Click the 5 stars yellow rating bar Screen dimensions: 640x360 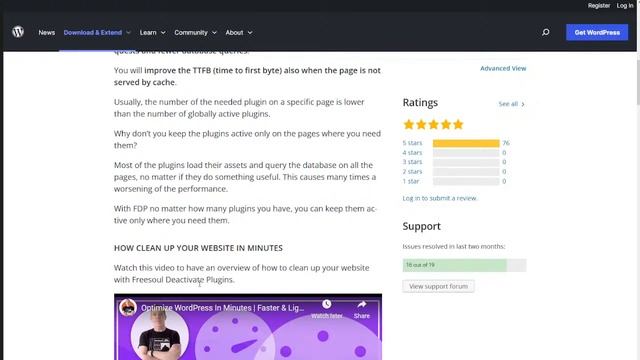pyautogui.click(x=466, y=143)
